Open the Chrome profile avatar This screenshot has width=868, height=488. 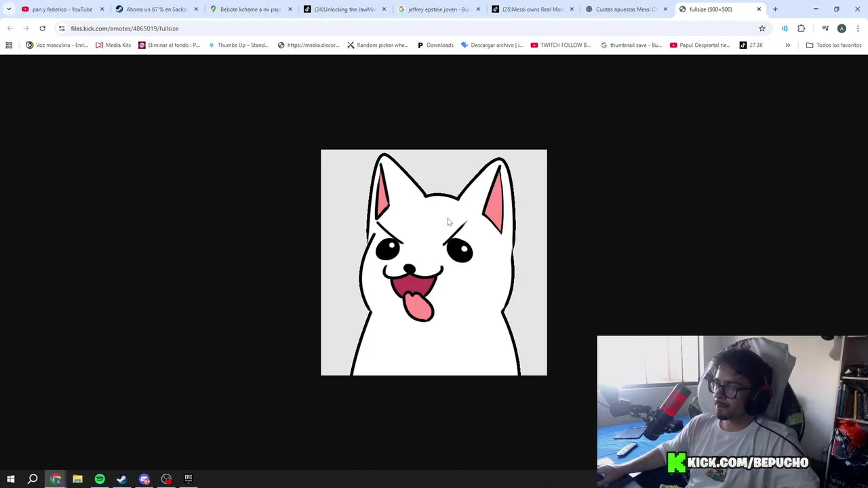[x=842, y=28]
